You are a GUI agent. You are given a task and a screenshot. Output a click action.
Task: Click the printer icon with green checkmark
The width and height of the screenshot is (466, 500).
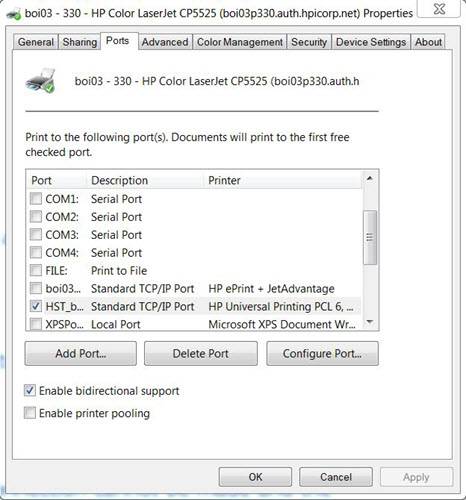point(40,81)
